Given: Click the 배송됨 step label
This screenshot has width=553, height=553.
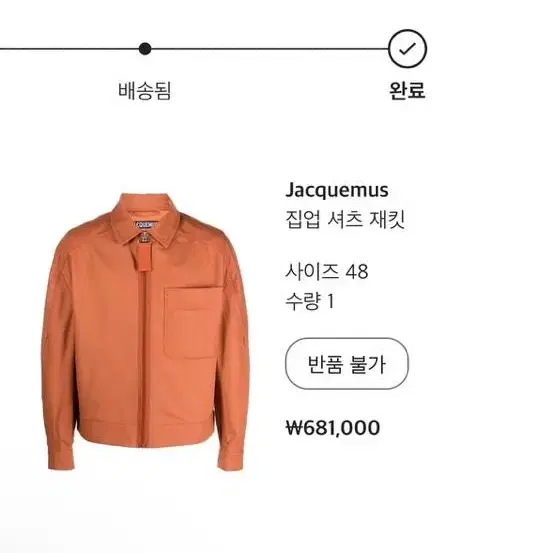Looking at the screenshot, I should (145, 91).
